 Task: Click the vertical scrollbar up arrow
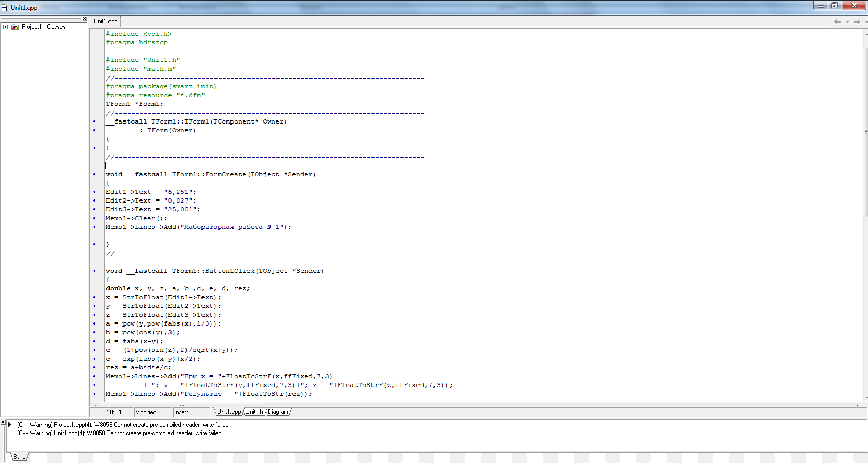tap(865, 34)
